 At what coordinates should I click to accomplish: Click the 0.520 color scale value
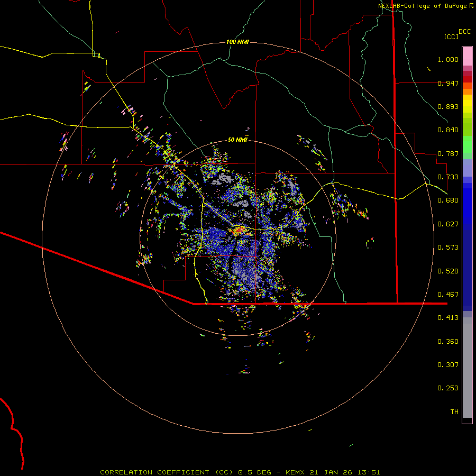tap(448, 271)
